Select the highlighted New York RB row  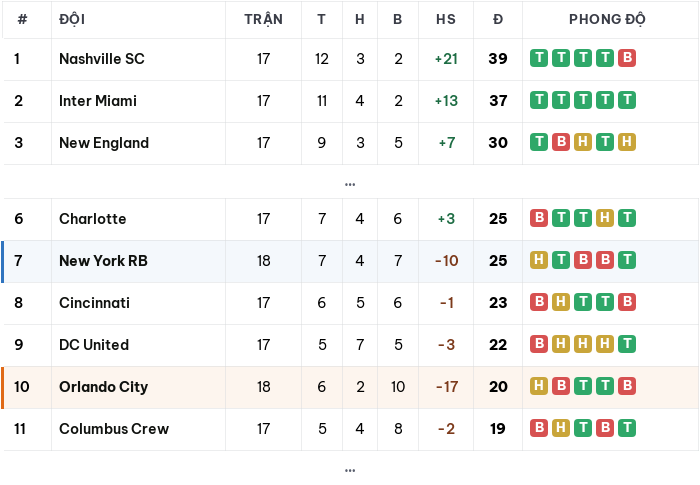(x=351, y=261)
